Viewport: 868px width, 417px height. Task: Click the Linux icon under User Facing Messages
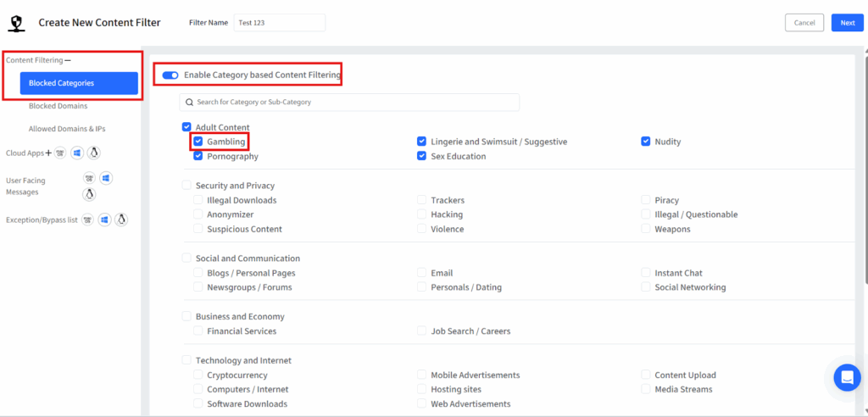[89, 194]
